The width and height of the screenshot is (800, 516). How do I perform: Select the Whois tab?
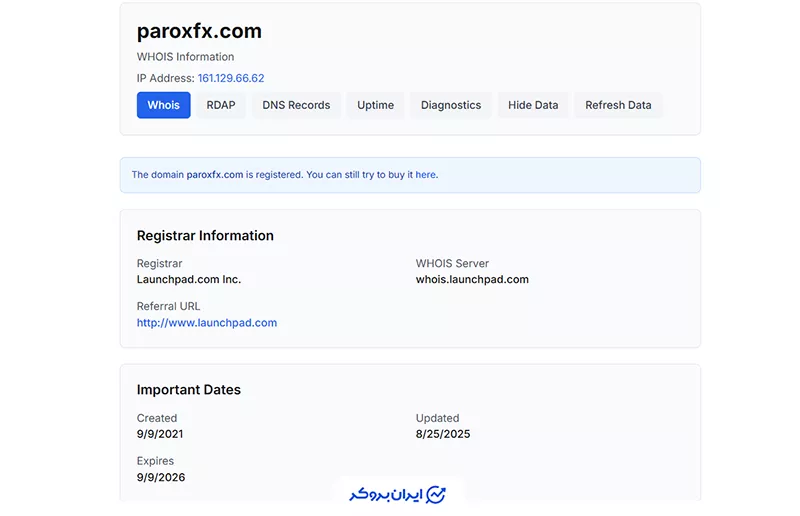tap(163, 105)
